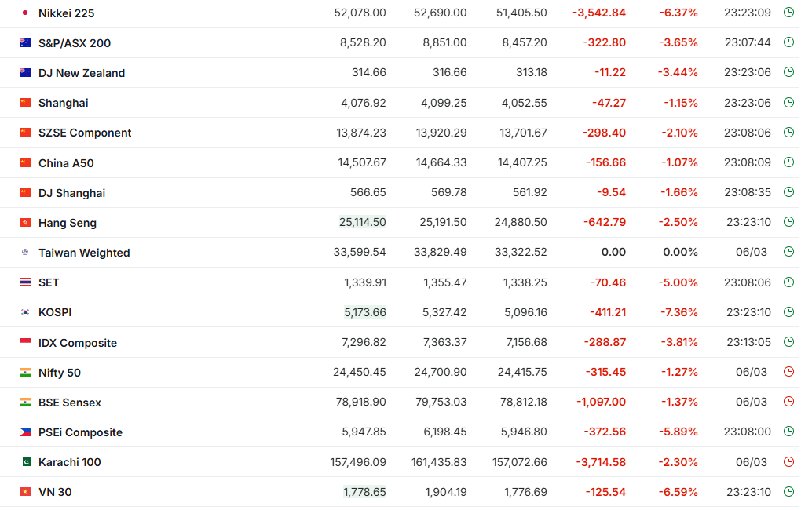812x510 pixels.
Task: Click the Australia flag next to S&P/ASX 200
Action: coord(25,43)
